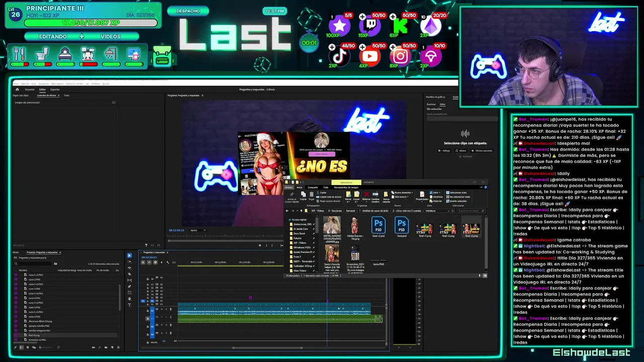Click search magnifier in Project panel
This screenshot has height=362, width=644.
pyautogui.click(x=16, y=263)
